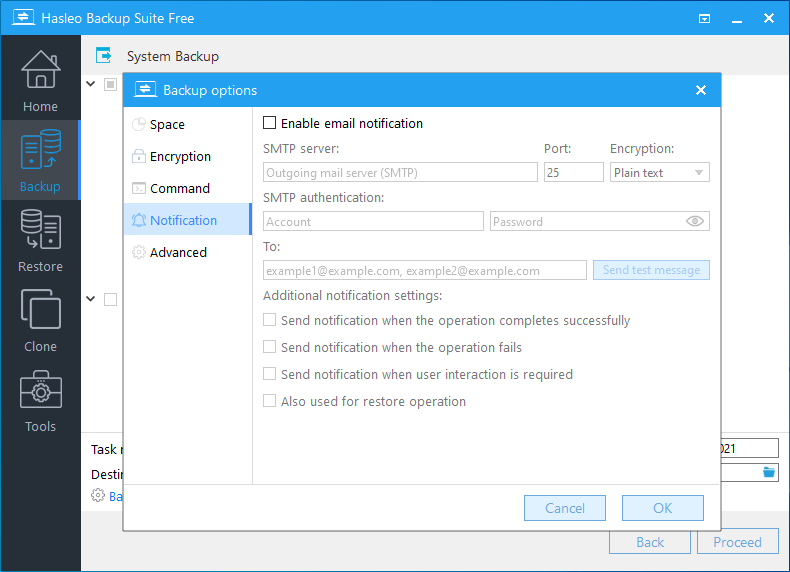
Task: Click the System Backup header icon
Action: (103, 55)
